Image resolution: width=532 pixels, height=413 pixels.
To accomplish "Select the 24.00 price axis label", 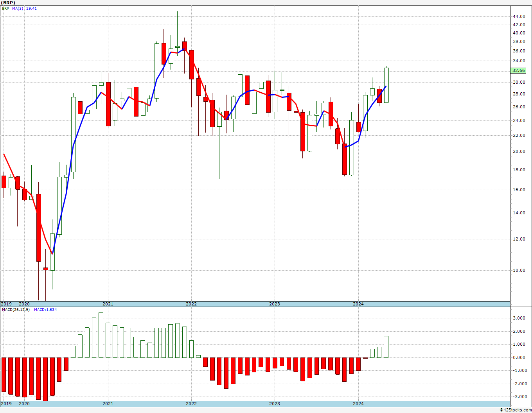I will [519, 120].
